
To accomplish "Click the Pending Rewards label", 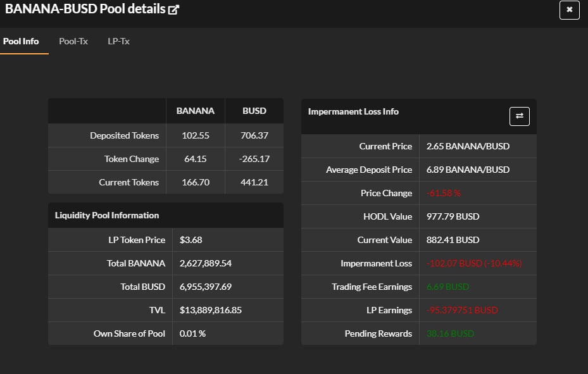I will [378, 333].
